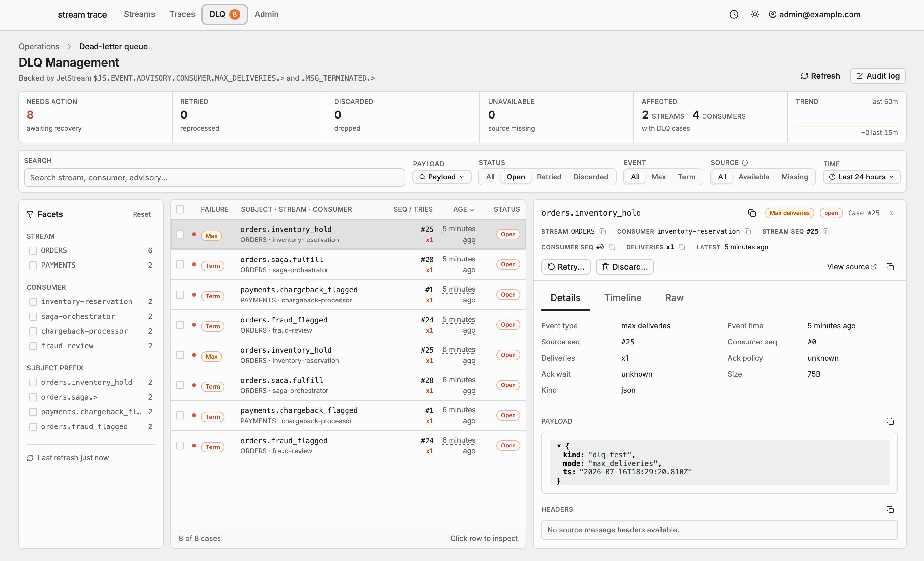This screenshot has width=924, height=561.
Task: Click the open status tag in detail header
Action: [x=831, y=213]
